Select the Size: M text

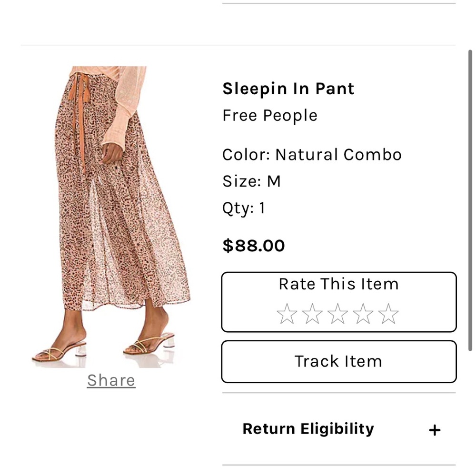pos(252,181)
